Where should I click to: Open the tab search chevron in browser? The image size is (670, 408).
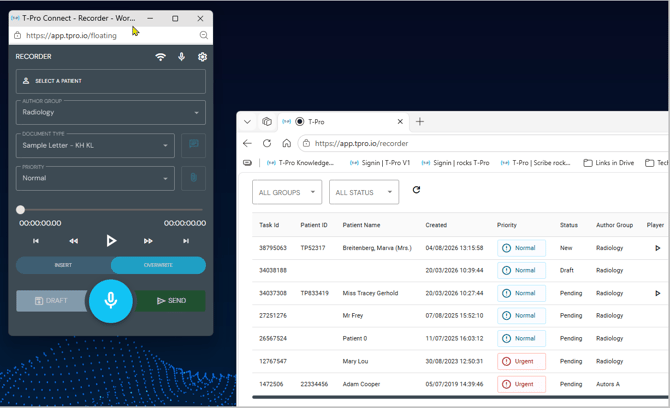[247, 122]
